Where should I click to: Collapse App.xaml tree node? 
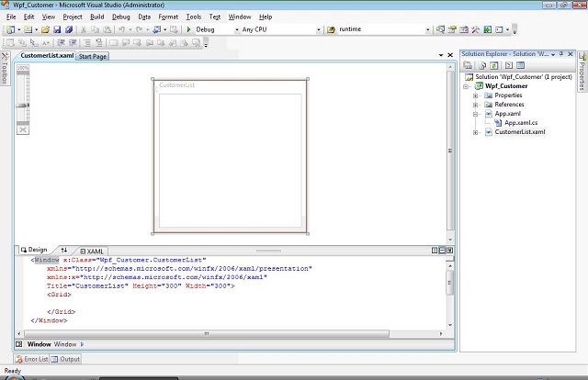point(475,114)
